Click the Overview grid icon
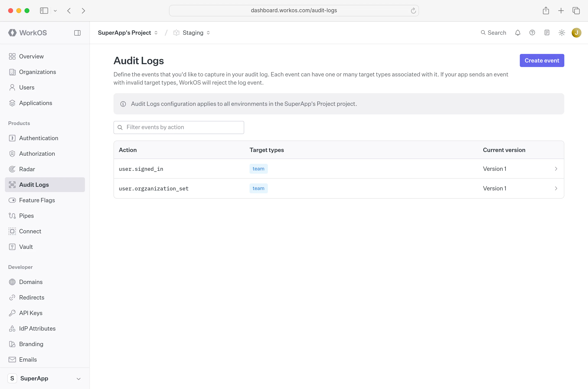588x389 pixels. 12,57
